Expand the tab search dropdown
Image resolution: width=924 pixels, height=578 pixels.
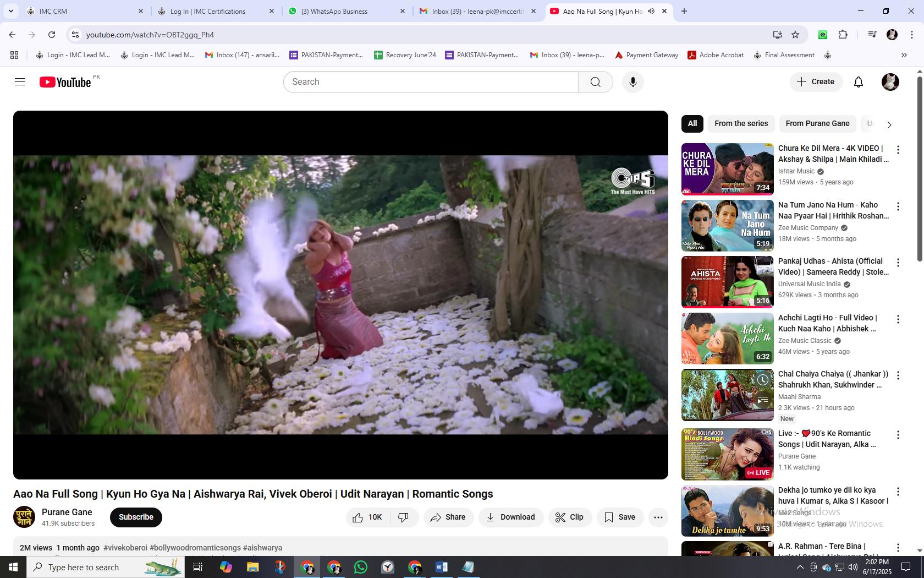click(x=11, y=11)
